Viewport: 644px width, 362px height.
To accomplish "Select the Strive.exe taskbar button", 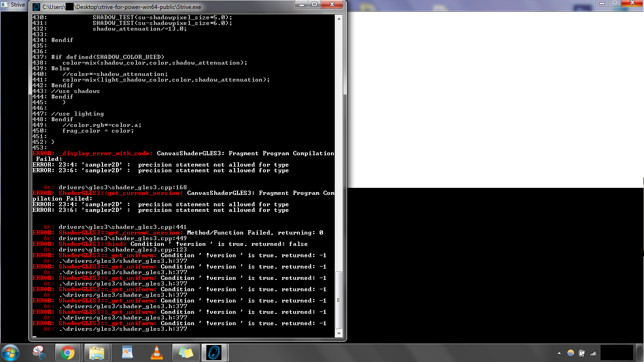I will [215, 353].
